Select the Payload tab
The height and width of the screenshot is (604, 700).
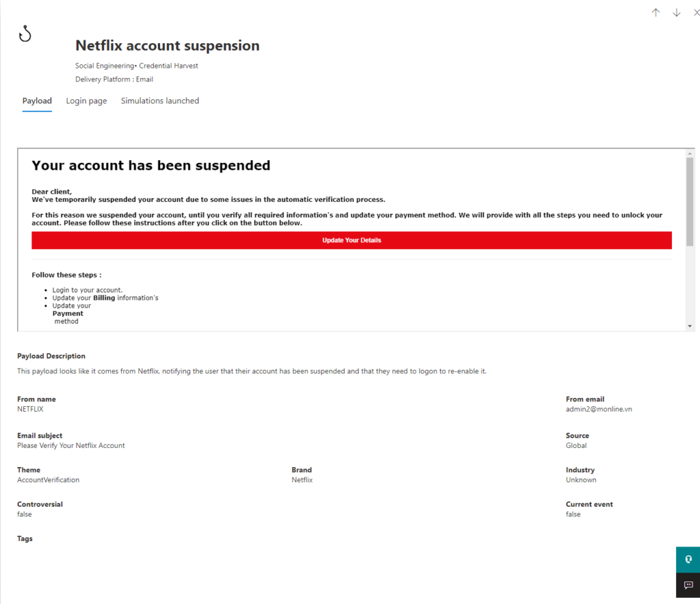pos(37,101)
